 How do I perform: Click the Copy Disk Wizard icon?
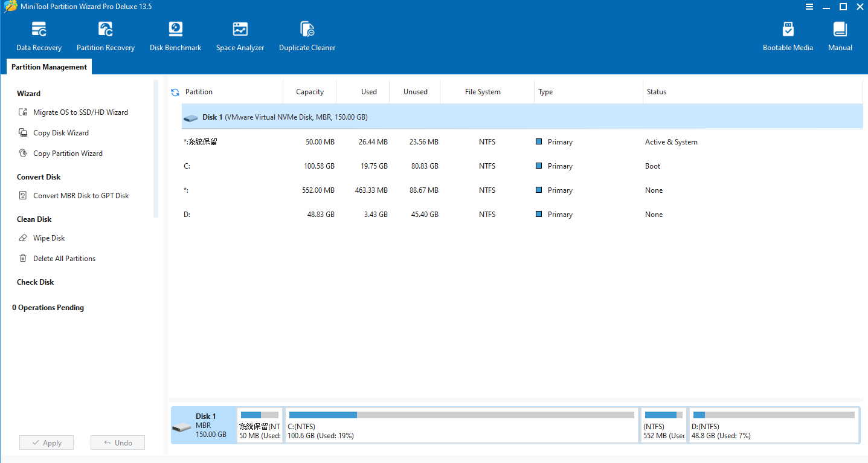[x=23, y=133]
